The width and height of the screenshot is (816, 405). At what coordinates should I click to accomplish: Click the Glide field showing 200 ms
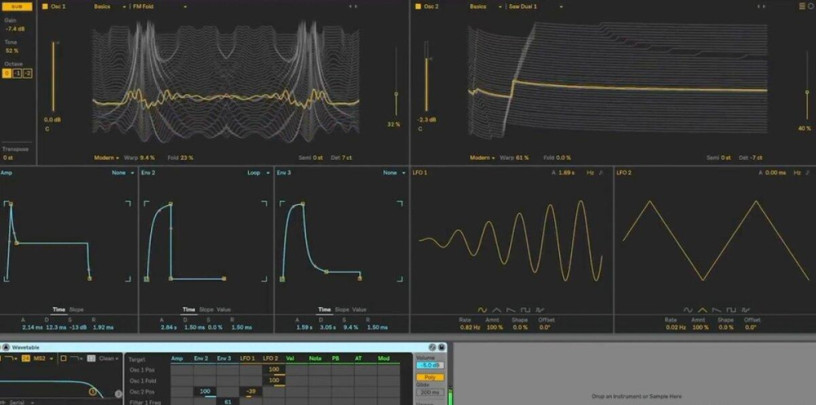(x=430, y=392)
